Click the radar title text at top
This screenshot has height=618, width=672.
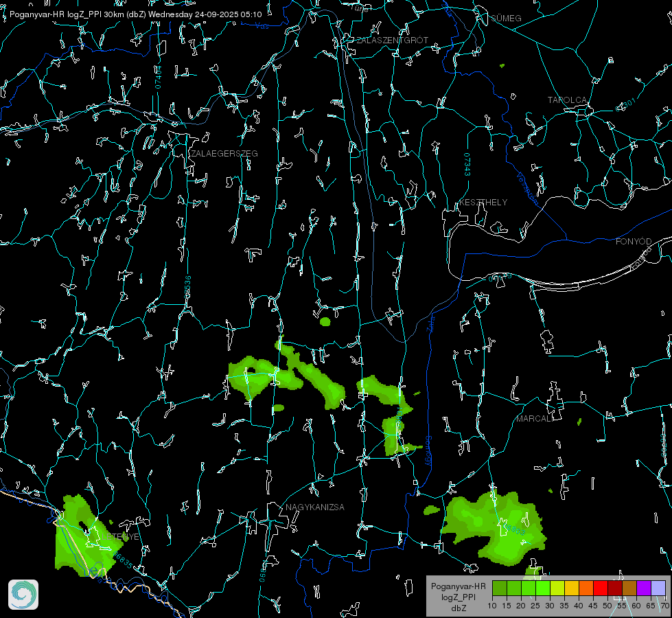135,14
